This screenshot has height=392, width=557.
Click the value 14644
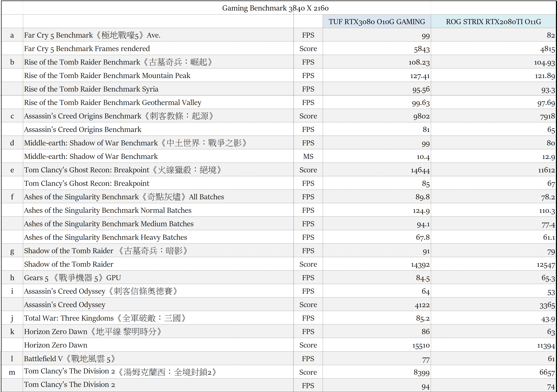click(x=420, y=170)
